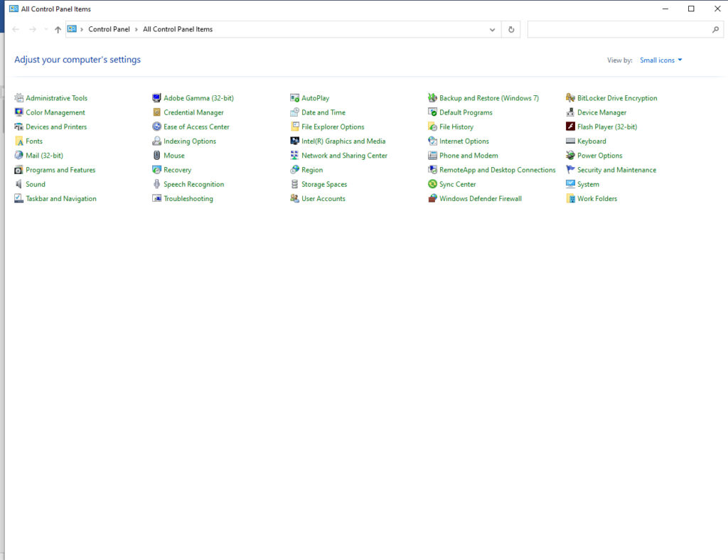
Task: Open the Ease of Access Center icon
Action: pos(156,126)
